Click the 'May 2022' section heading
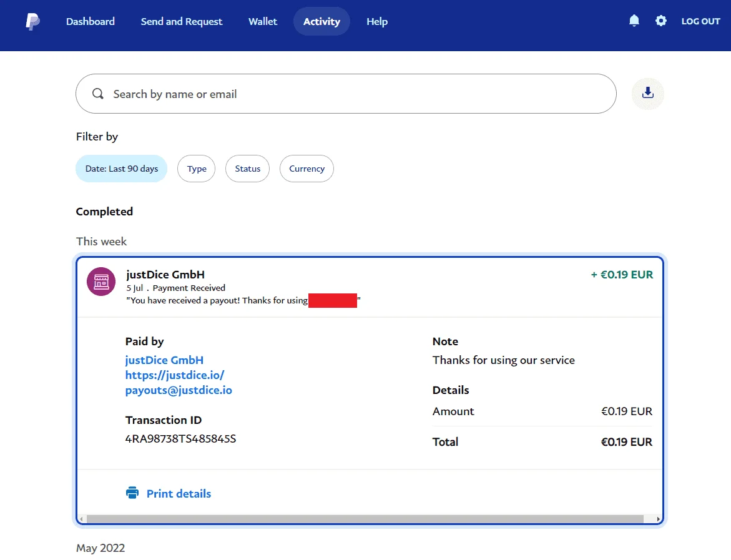731x560 pixels. pos(101,548)
